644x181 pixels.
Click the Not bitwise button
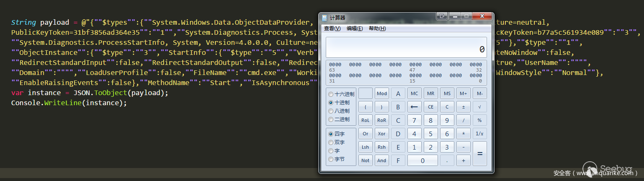[x=366, y=160]
